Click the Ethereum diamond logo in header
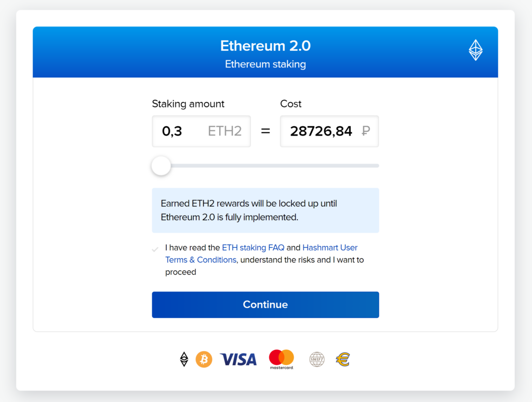 [475, 50]
